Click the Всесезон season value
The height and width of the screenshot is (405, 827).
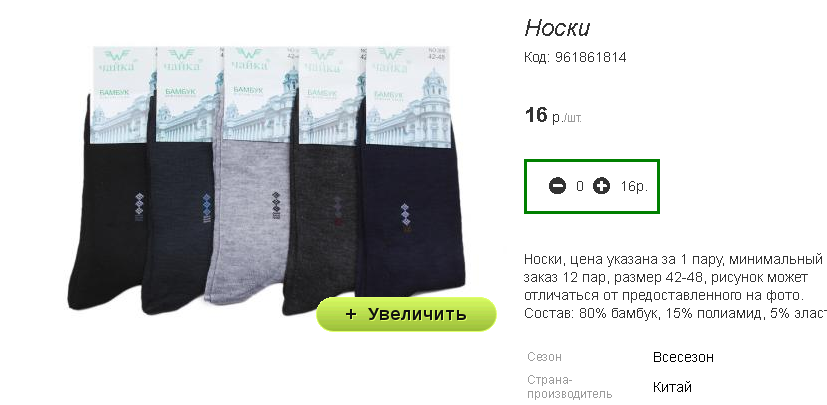tap(683, 357)
